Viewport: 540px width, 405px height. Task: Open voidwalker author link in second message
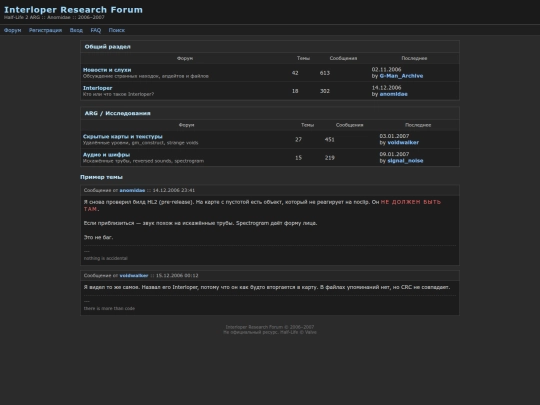[134, 276]
